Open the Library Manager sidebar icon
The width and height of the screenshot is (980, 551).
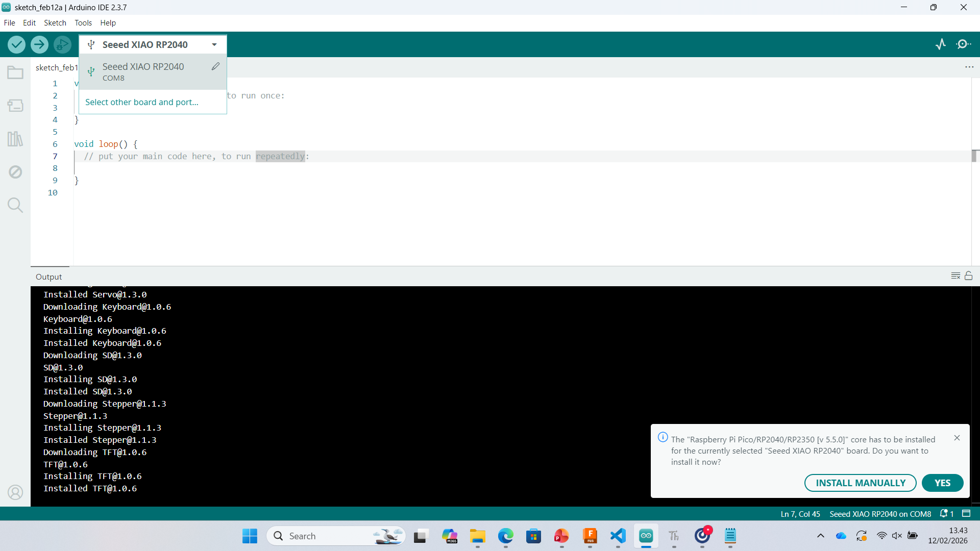15,139
